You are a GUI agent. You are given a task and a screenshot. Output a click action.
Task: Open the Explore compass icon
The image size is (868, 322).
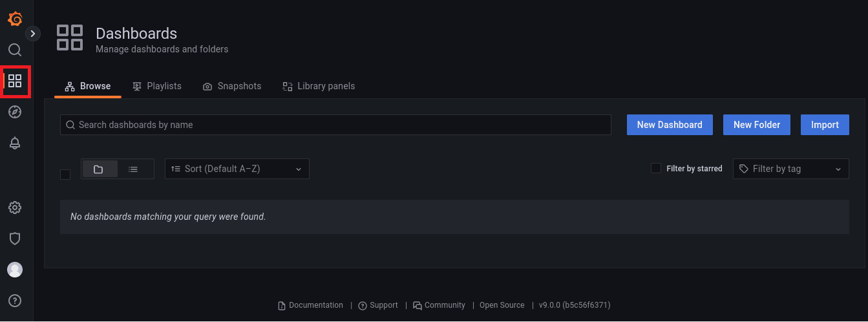pyautogui.click(x=15, y=112)
